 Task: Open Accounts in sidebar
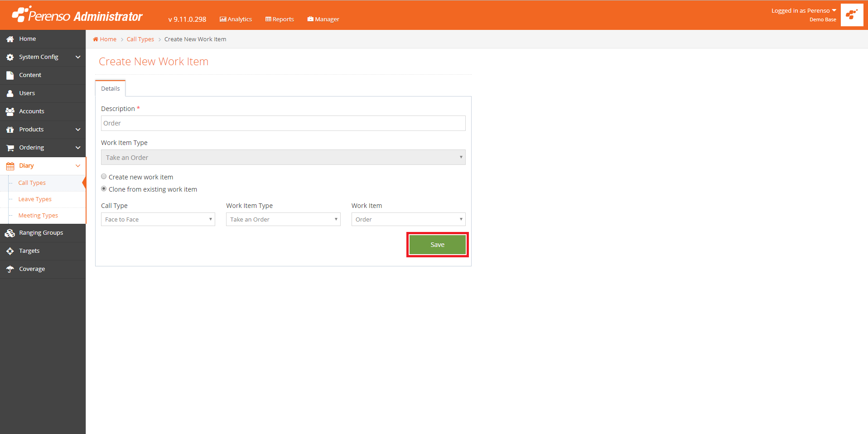43,111
